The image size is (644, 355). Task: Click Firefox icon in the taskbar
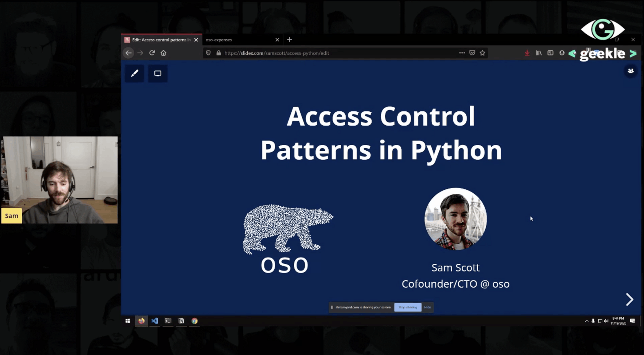point(141,321)
